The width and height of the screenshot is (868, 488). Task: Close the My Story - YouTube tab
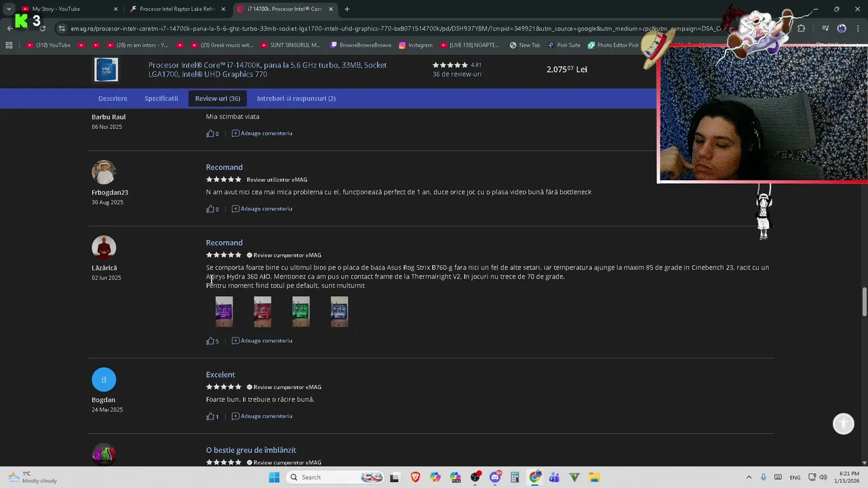(115, 9)
